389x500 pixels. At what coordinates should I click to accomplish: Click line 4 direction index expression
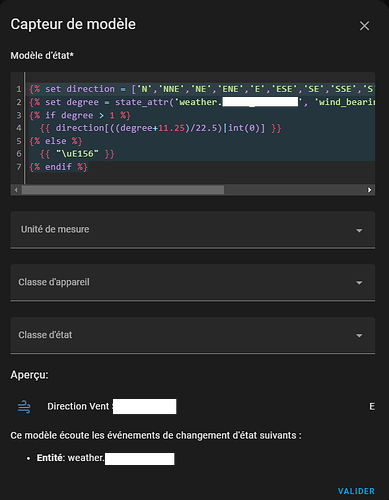click(x=160, y=128)
